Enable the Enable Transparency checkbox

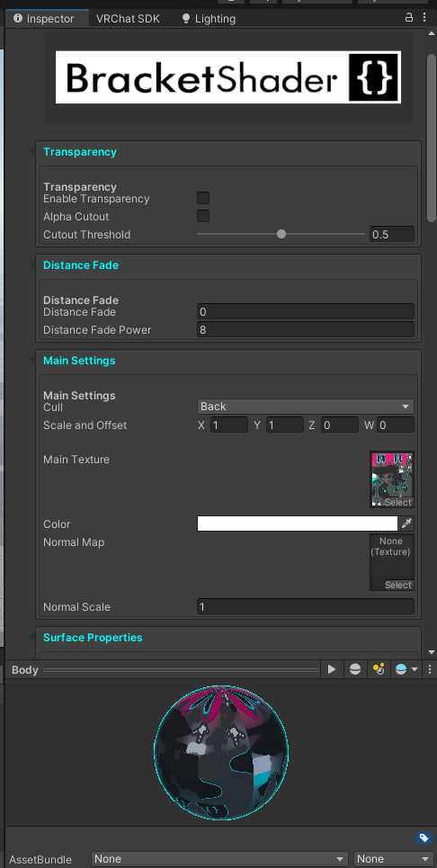tap(203, 198)
